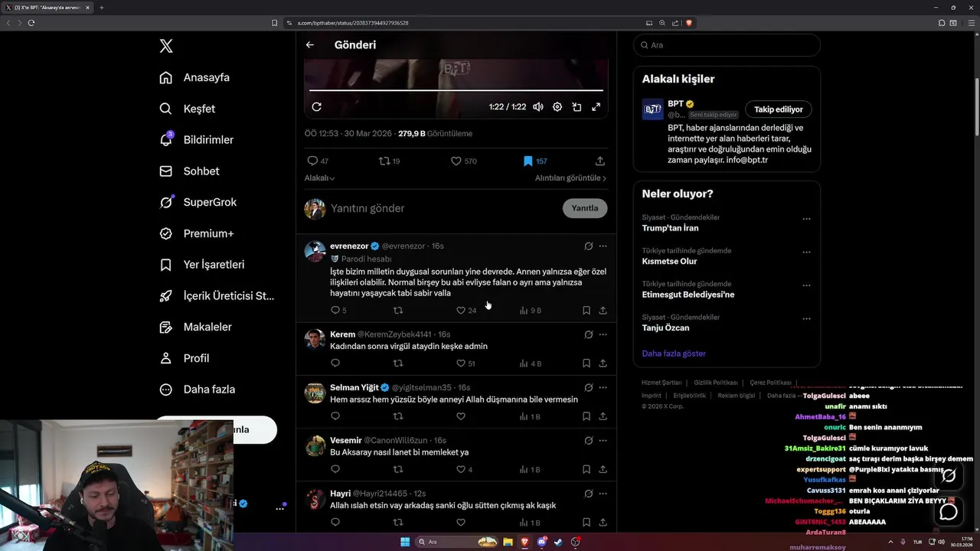Image resolution: width=980 pixels, height=551 pixels.
Task: Click the Ara search box on X
Action: [727, 45]
